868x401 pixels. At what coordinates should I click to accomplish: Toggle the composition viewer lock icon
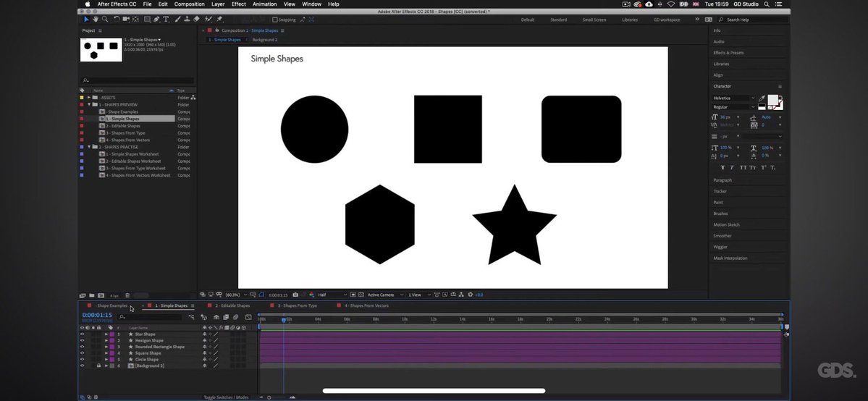216,30
